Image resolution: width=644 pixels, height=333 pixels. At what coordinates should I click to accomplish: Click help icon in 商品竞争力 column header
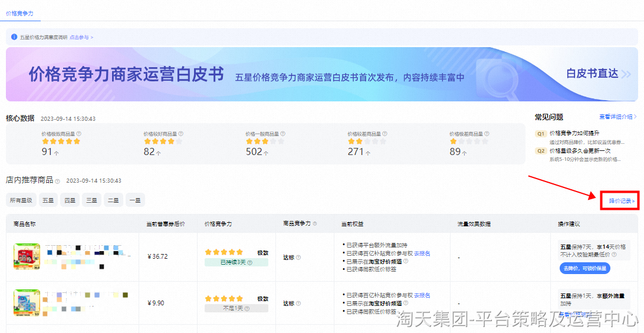[x=315, y=224]
